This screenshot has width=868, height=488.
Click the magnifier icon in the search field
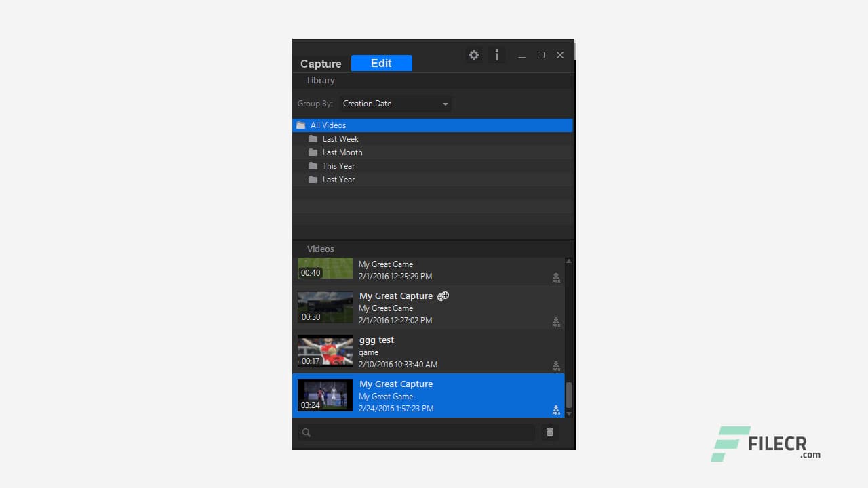pos(306,432)
